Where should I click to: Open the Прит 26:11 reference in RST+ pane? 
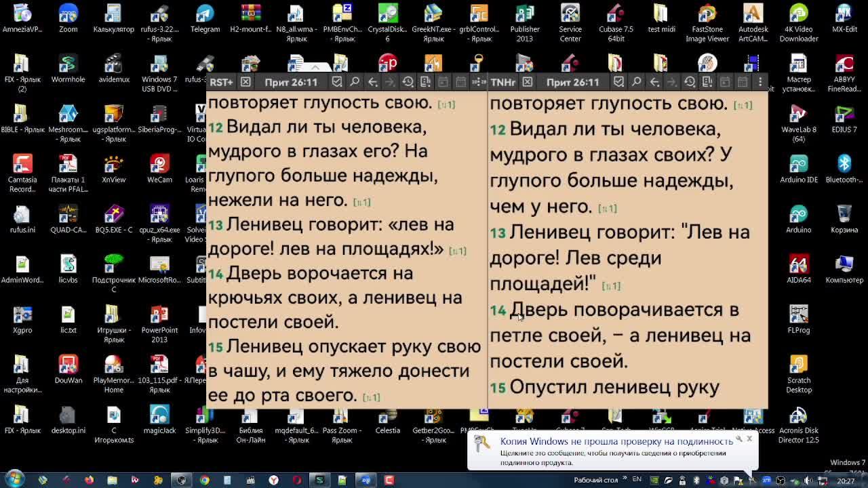[291, 82]
